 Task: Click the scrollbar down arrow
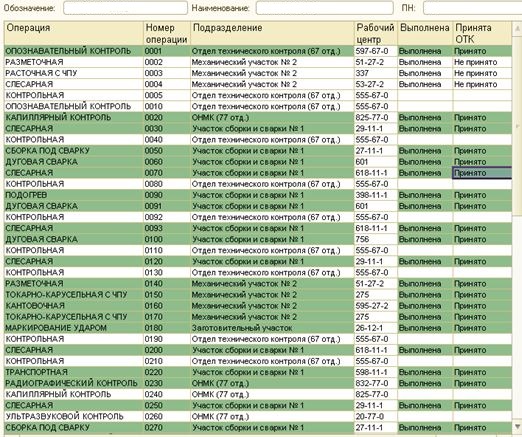coord(517,426)
